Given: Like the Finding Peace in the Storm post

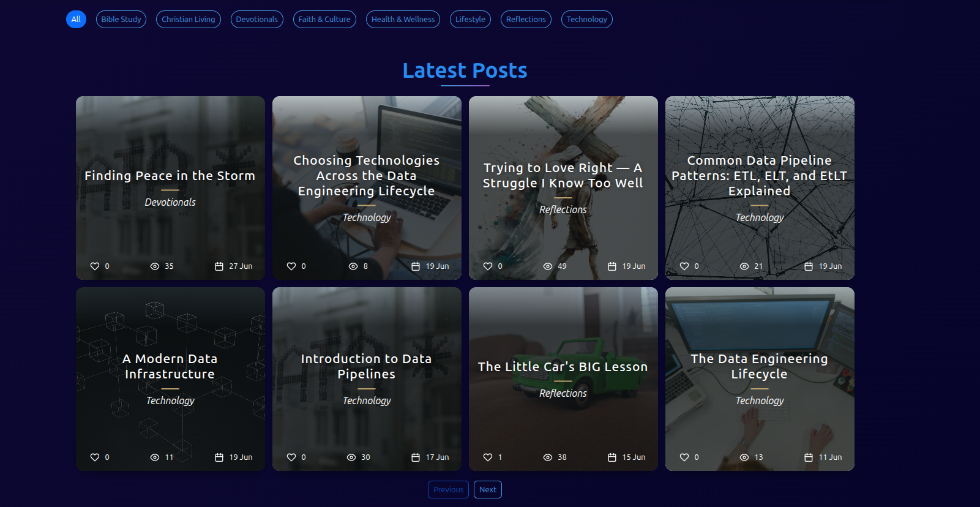Looking at the screenshot, I should tap(95, 266).
